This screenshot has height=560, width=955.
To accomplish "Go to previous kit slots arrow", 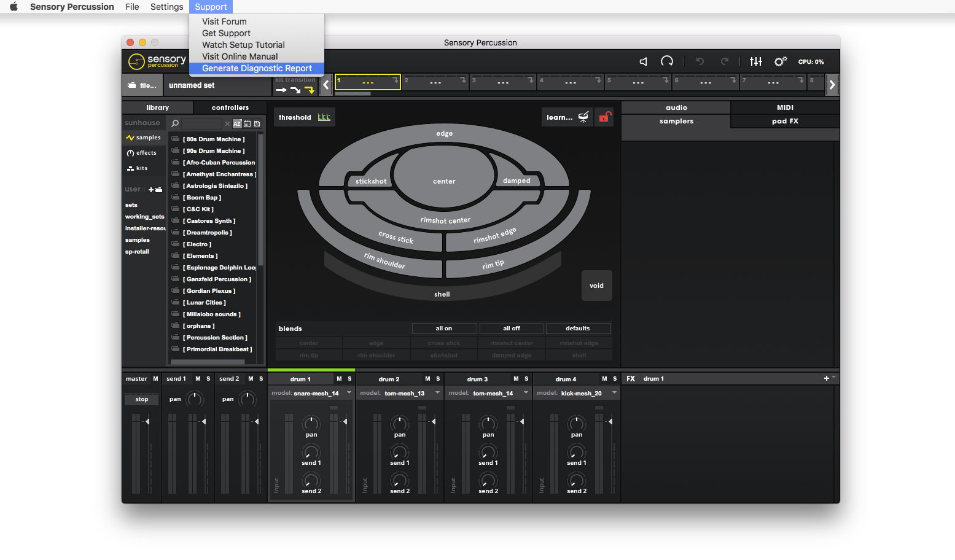I will [x=326, y=85].
